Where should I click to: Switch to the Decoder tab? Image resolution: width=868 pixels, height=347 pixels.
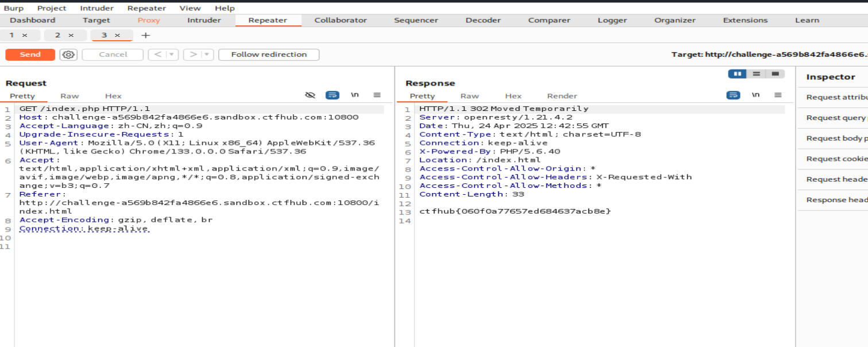click(483, 20)
